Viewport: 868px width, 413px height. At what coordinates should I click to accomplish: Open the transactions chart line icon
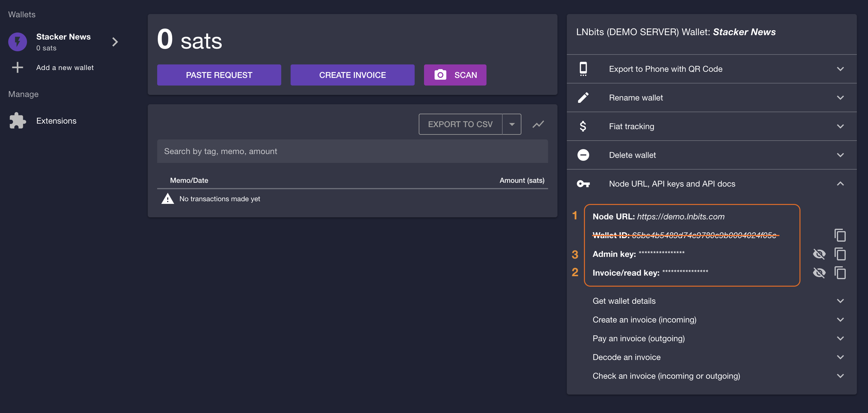pos(538,124)
